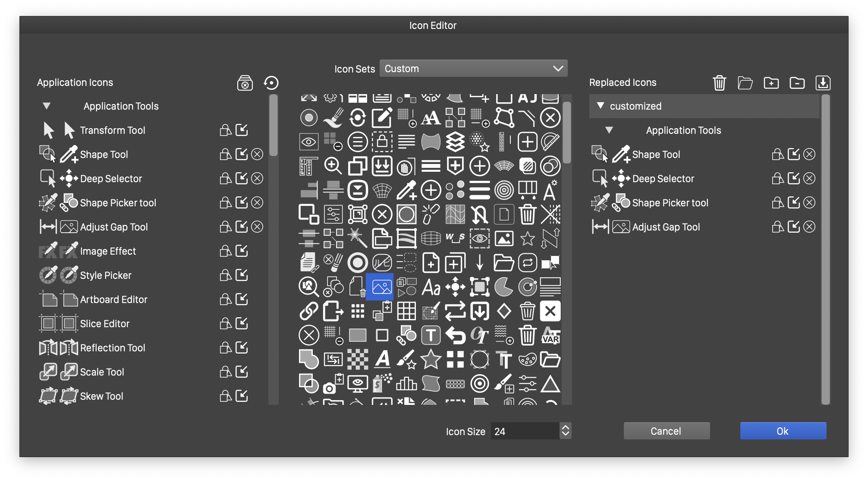The width and height of the screenshot is (868, 480).
Task: Toggle lock icon for Transform Tool
Action: click(226, 130)
